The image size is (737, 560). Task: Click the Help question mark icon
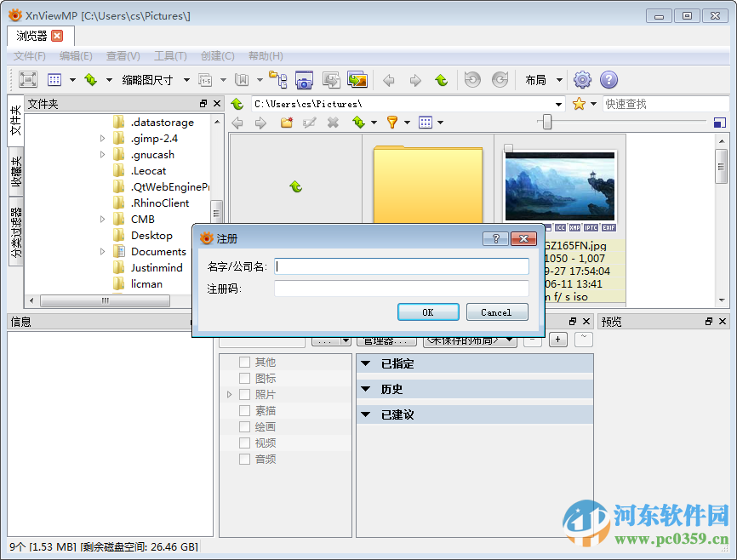611,80
